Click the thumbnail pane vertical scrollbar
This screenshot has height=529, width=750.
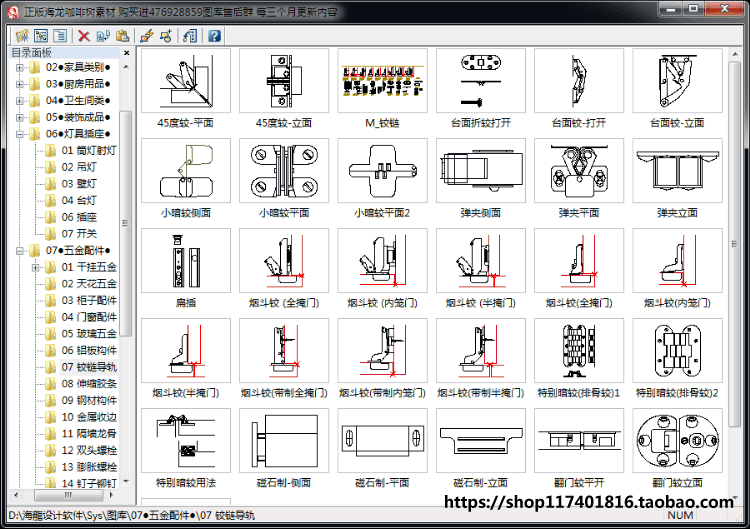click(x=734, y=275)
